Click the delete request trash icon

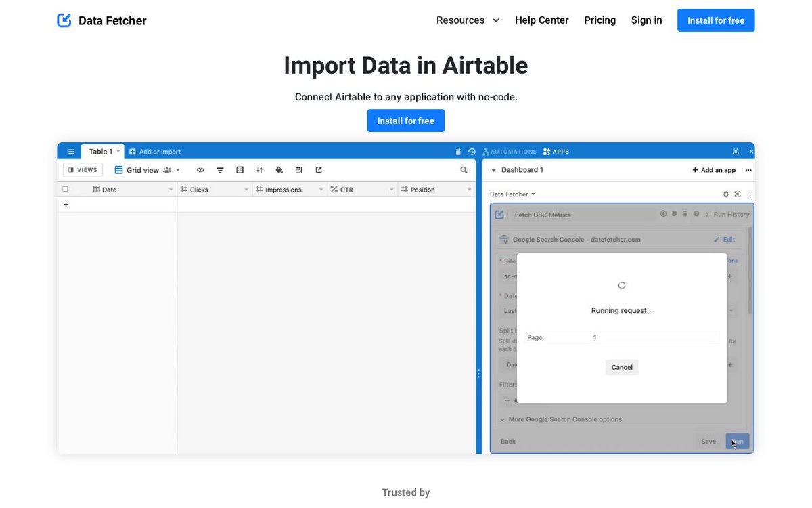(685, 214)
